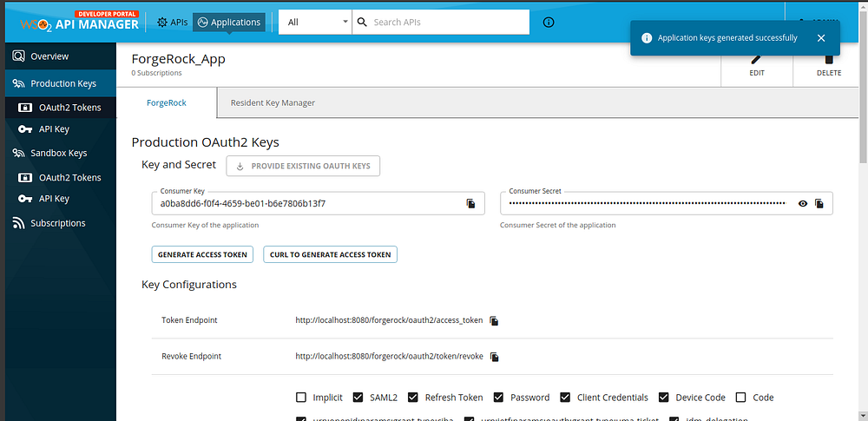This screenshot has width=868, height=421.
Task: Open API Key under Production Keys
Action: pyautogui.click(x=61, y=129)
